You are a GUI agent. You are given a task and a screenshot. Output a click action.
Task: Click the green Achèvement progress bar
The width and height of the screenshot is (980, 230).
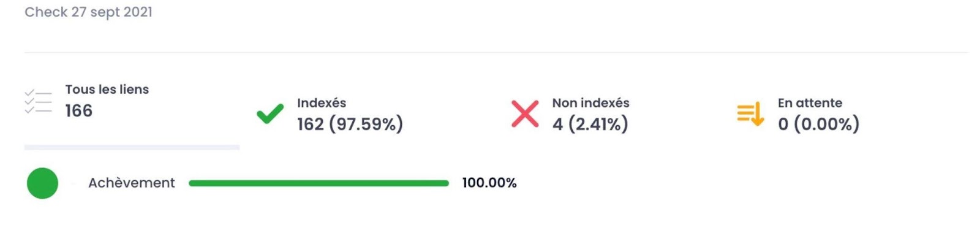[318, 183]
